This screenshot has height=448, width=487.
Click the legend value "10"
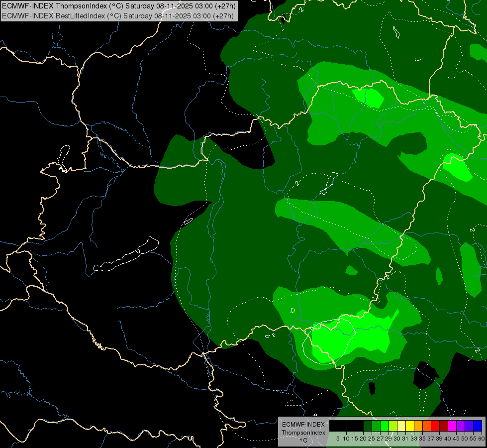pos(346,439)
